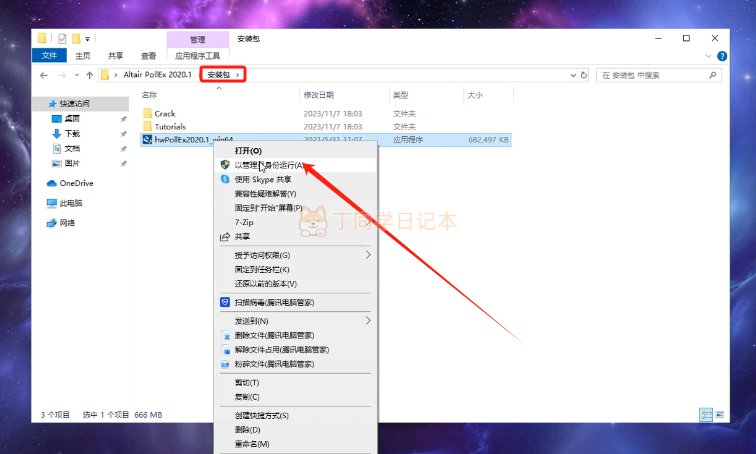Choose 创建快捷方式(S)

pyautogui.click(x=295, y=415)
